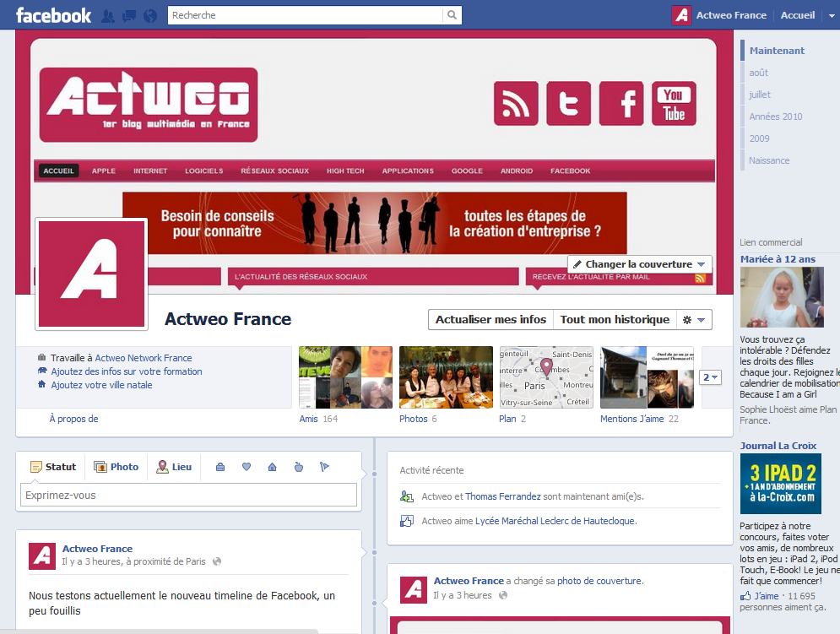Click the Facebook icon on the Actweo banner

(621, 104)
